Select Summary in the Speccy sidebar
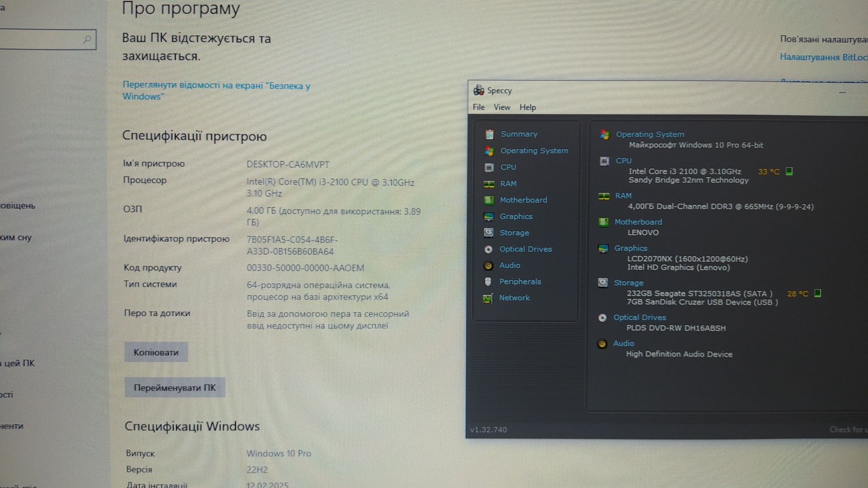Image resolution: width=868 pixels, height=488 pixels. pos(519,134)
